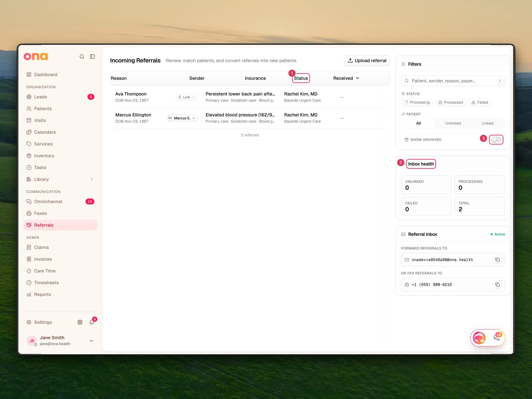Select Linked patient filter
This screenshot has height=399, width=532.
tap(487, 123)
